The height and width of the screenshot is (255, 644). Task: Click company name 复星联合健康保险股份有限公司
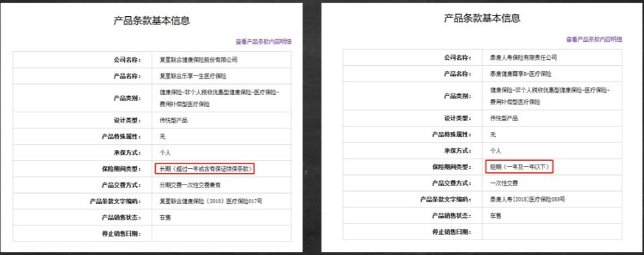tap(199, 60)
